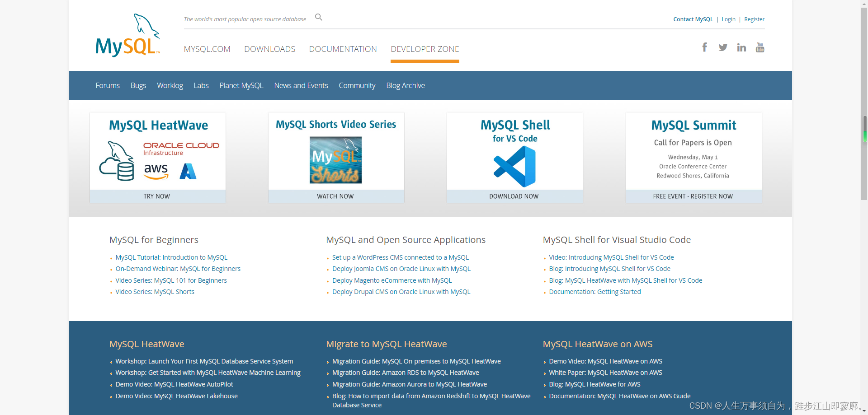Open the MySQL Facebook page icon
Image resolution: width=868 pixels, height=415 pixels.
click(x=704, y=47)
